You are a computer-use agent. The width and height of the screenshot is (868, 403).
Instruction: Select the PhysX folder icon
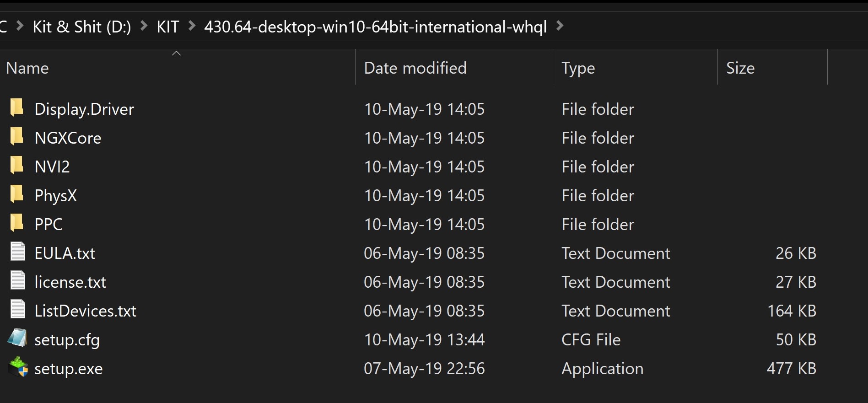tap(17, 194)
